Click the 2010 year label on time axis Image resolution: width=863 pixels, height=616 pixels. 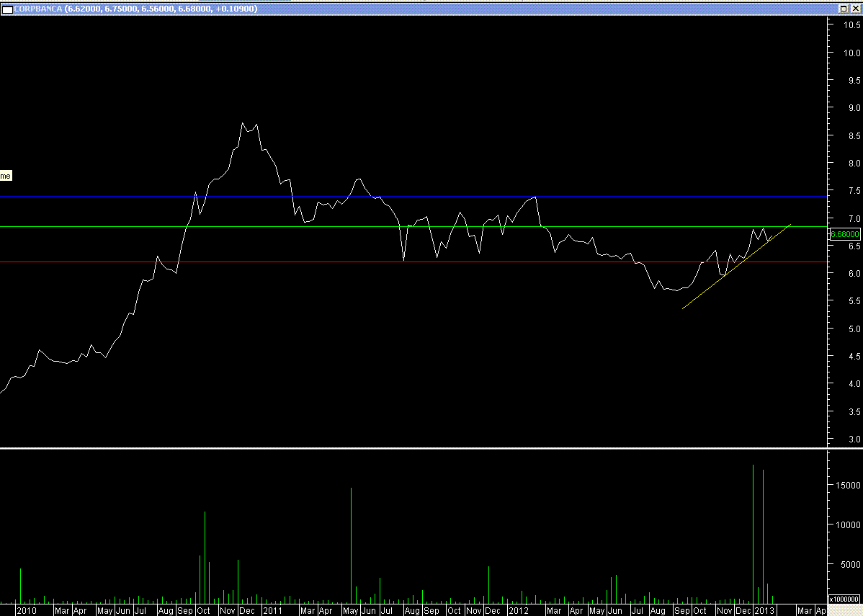point(27,610)
